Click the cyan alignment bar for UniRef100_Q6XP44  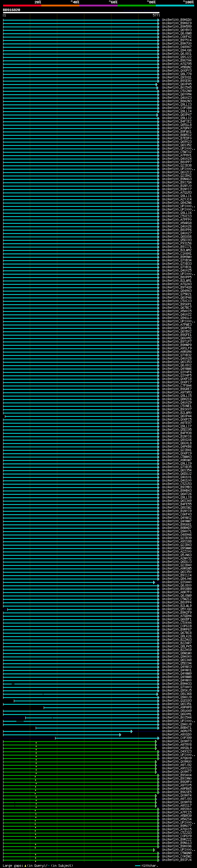[x=82, y=416]
